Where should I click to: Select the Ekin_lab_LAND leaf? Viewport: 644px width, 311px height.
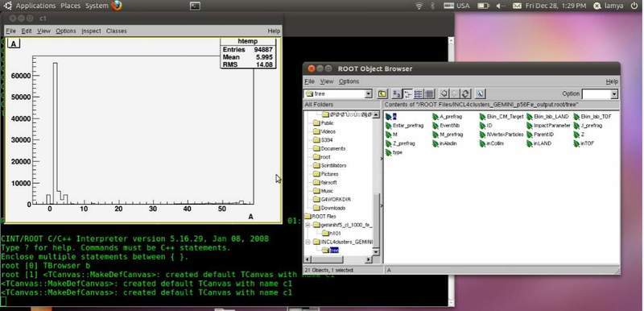[547, 117]
